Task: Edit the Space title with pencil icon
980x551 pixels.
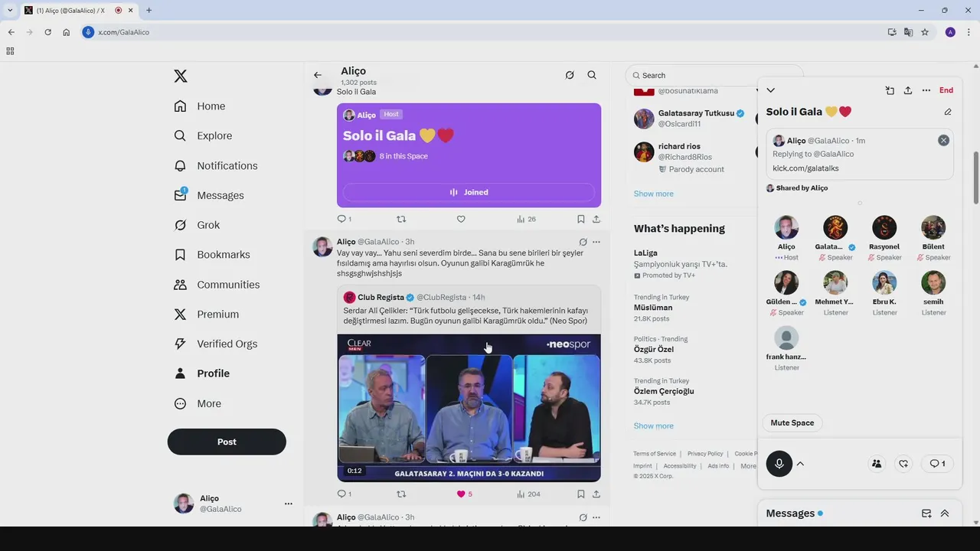Action: click(x=948, y=112)
